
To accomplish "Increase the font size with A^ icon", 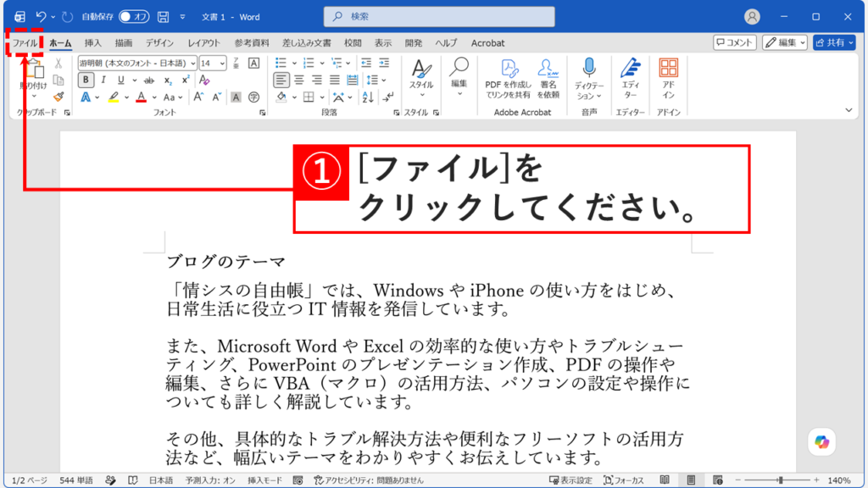I will pos(198,97).
